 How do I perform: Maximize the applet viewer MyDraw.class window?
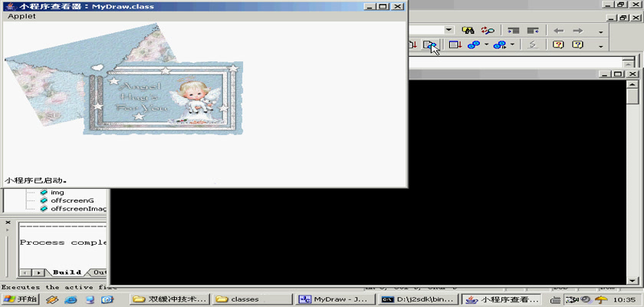click(x=383, y=7)
